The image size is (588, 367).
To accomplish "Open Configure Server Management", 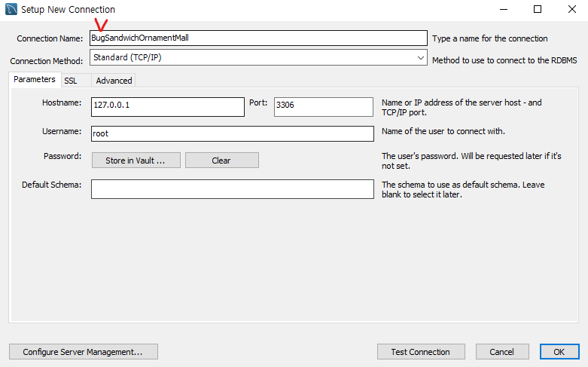I will 84,352.
